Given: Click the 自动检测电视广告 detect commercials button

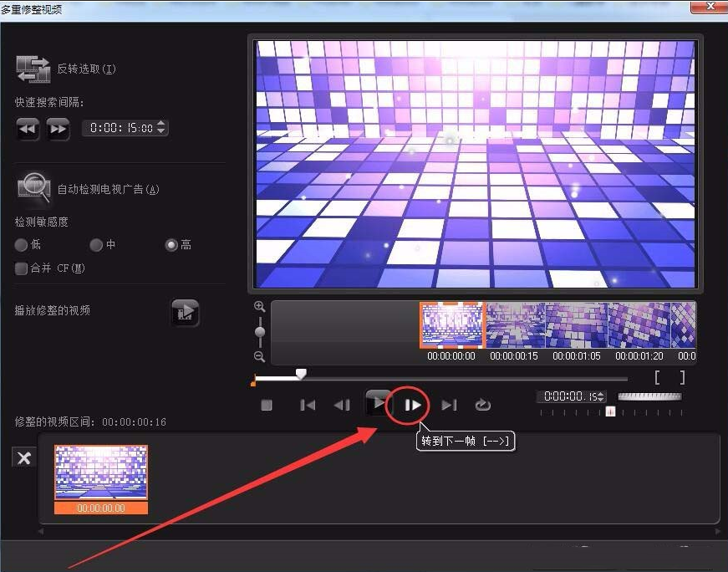Looking at the screenshot, I should tap(33, 186).
